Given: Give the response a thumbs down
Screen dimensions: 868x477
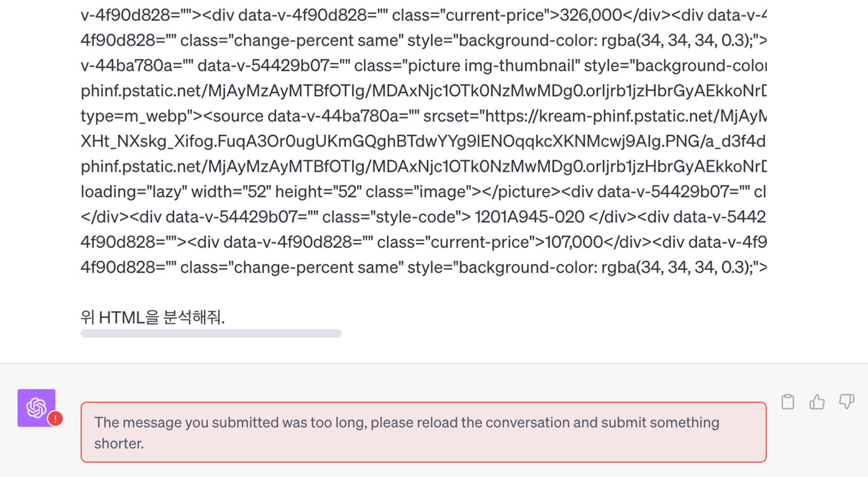Looking at the screenshot, I should click(846, 401).
